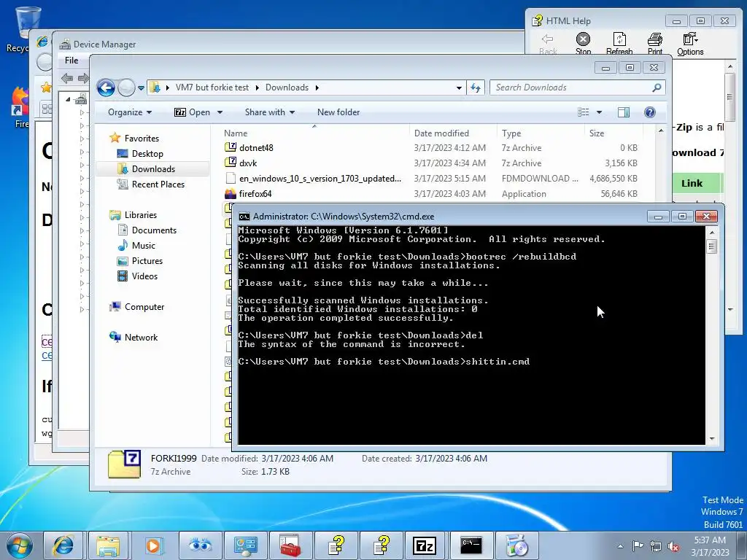Click the Explorer help question mark icon
747x560 pixels.
[x=649, y=112]
